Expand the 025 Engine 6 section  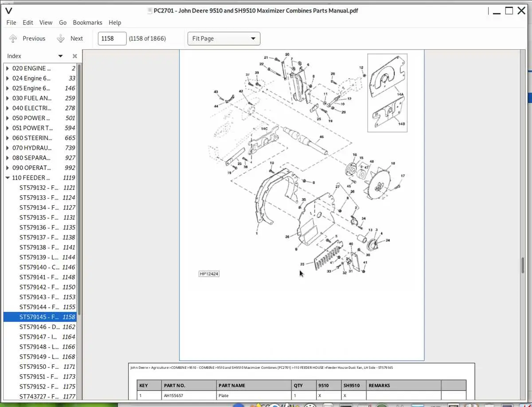pyautogui.click(x=7, y=88)
